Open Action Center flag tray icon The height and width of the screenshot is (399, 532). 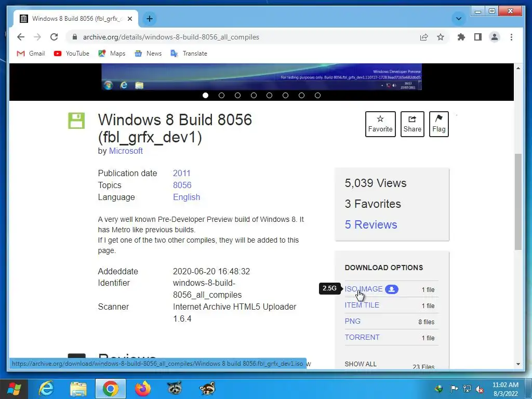coord(454,389)
